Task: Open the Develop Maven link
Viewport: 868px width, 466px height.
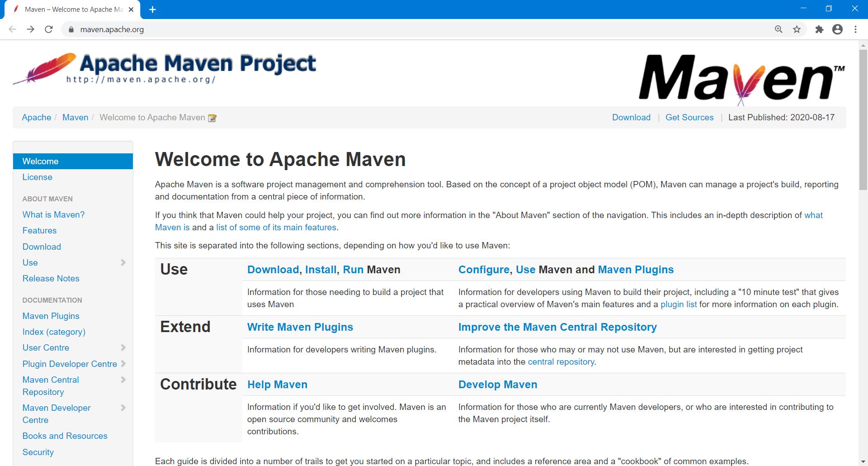Action: point(498,385)
